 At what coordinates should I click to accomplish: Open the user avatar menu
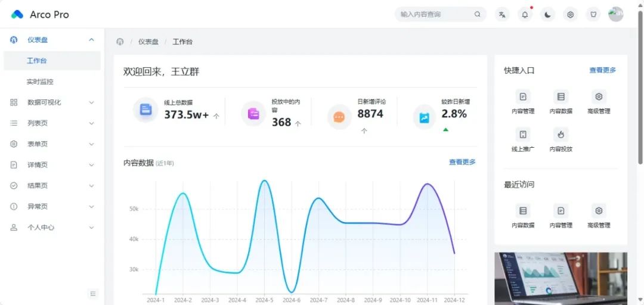615,14
